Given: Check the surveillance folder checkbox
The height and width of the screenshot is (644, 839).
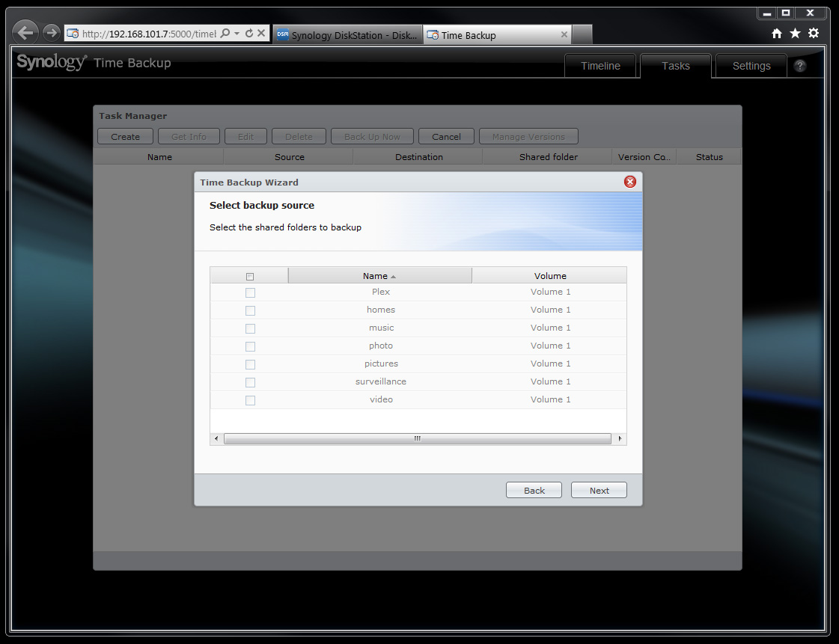Looking at the screenshot, I should pos(250,382).
